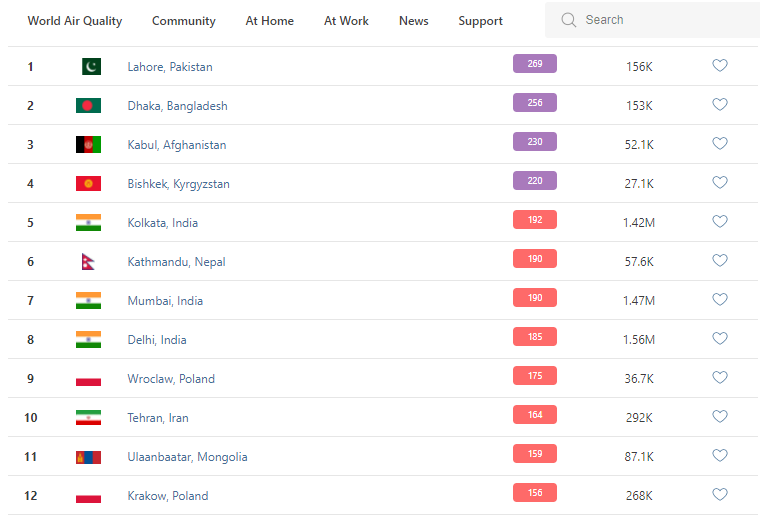Open the At Home menu
This screenshot has height=515, width=760.
tap(270, 21)
